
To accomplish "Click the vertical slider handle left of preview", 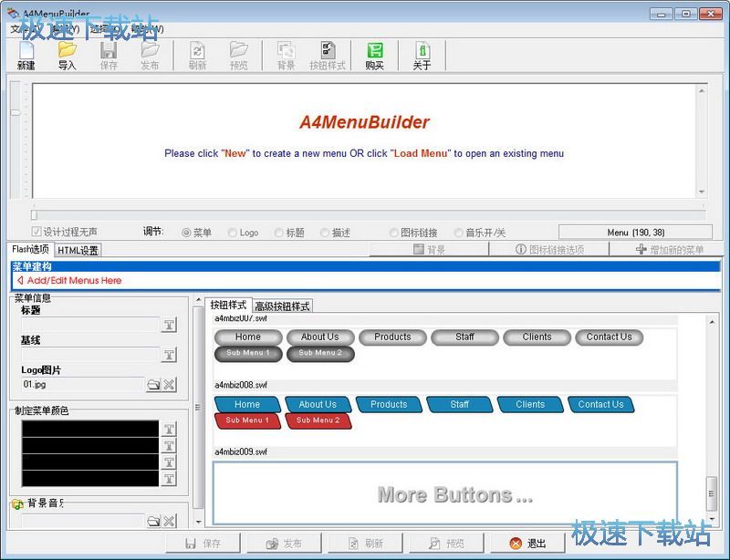I will [x=16, y=112].
